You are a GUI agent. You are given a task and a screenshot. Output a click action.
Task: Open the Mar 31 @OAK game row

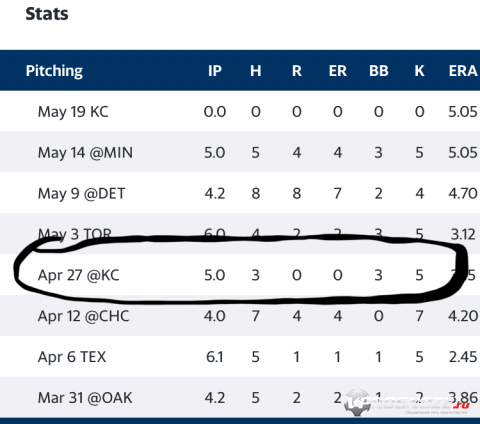tap(240, 397)
